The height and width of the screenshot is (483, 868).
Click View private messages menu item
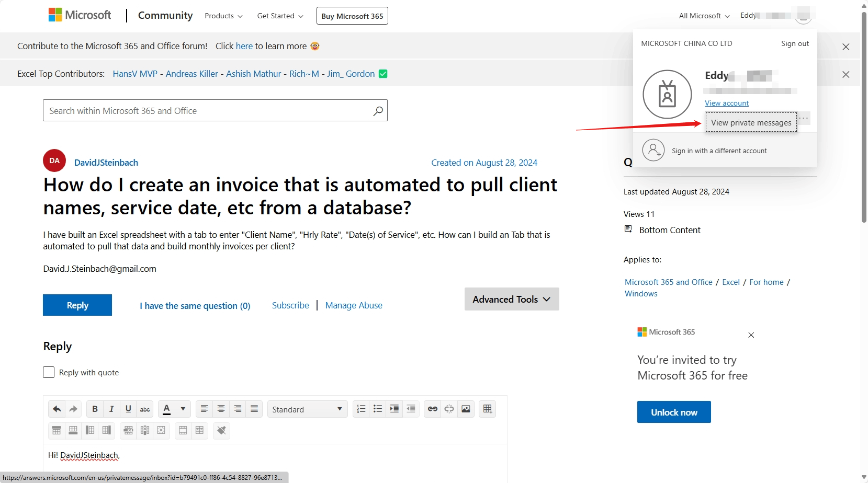(751, 122)
